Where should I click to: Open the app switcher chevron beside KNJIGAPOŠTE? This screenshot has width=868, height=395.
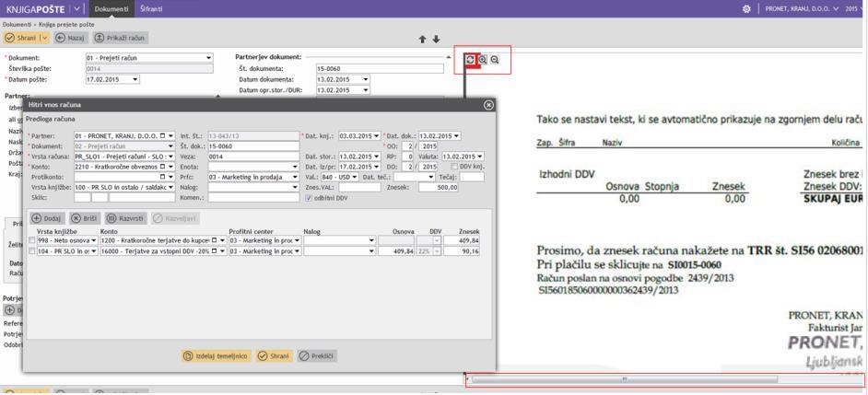pyautogui.click(x=76, y=9)
